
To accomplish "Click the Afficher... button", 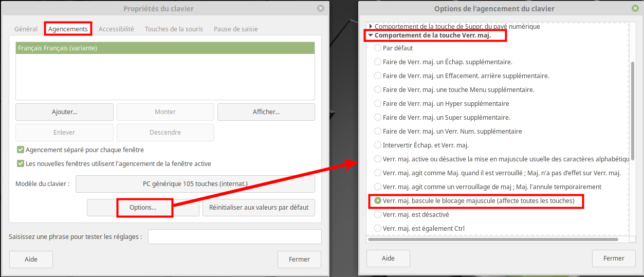I will coord(266,112).
